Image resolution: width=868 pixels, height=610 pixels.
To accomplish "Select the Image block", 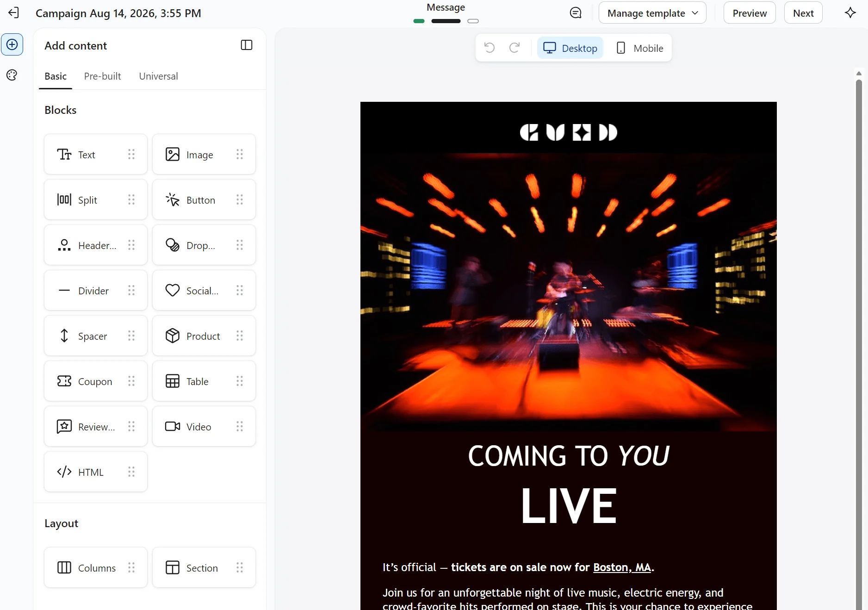I will [x=204, y=155].
